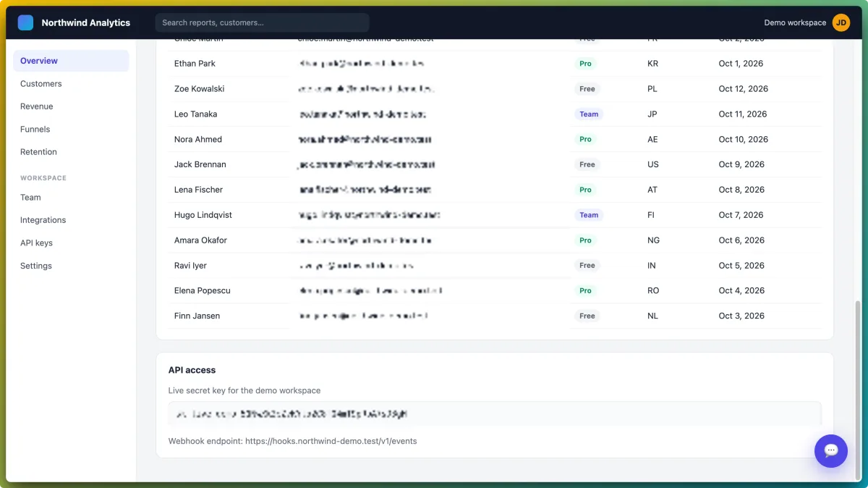Click the Oct 7, 2026 date
The height and width of the screenshot is (488, 868).
point(741,215)
